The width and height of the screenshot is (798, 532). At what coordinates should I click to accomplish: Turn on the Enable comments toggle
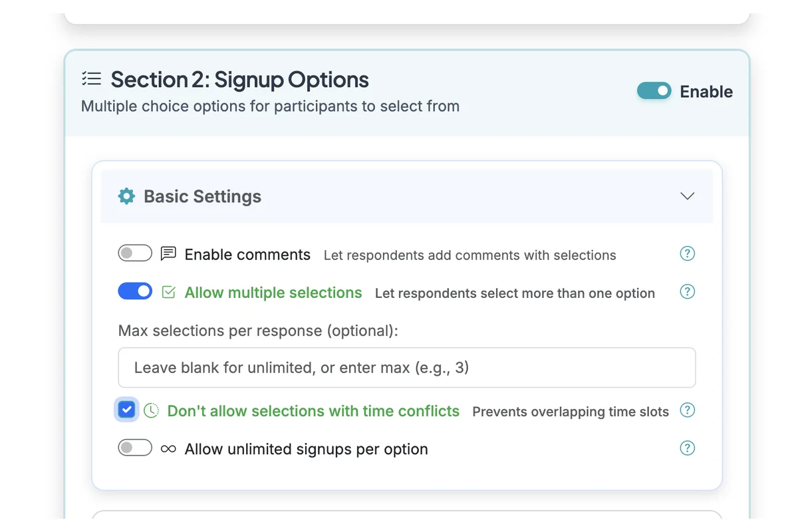[135, 253]
